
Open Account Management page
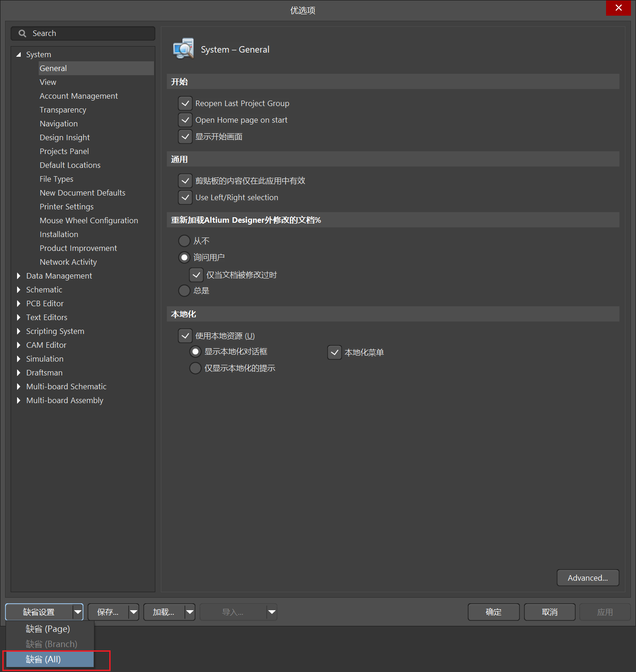(x=79, y=96)
